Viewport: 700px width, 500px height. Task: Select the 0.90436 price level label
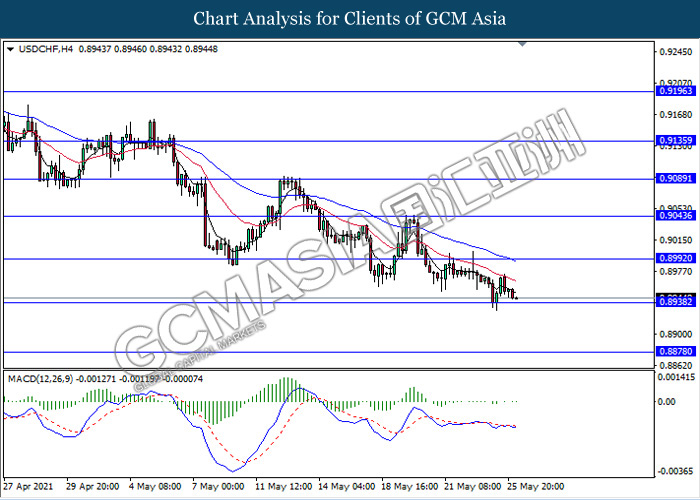coord(675,216)
